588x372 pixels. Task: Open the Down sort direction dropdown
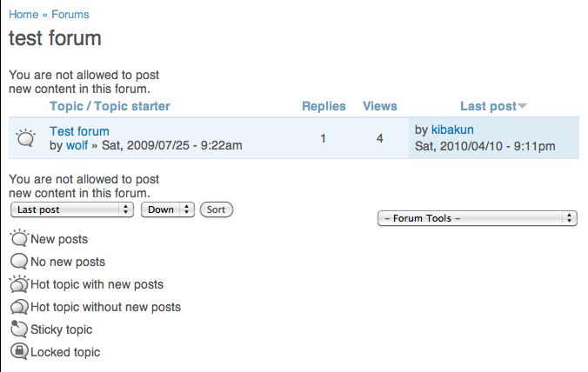click(168, 209)
